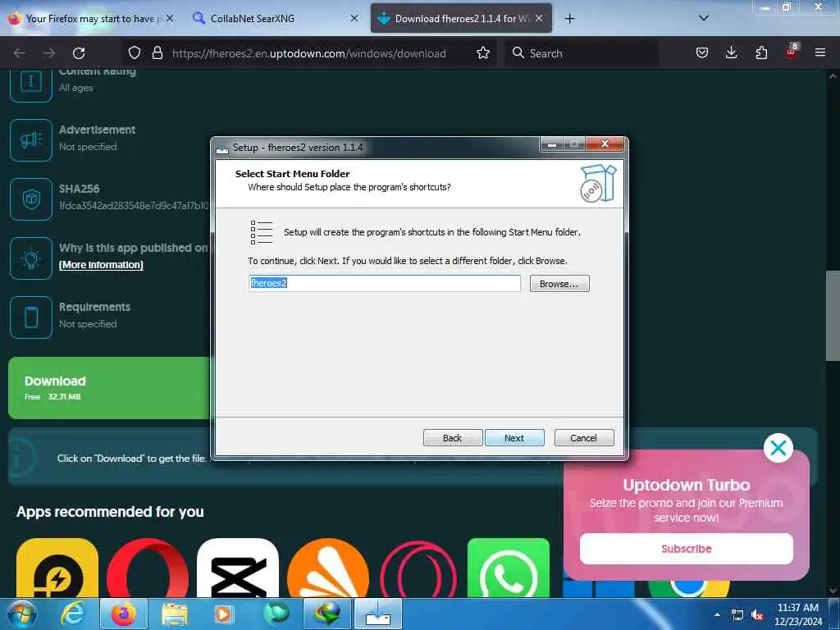Image resolution: width=840 pixels, height=630 pixels.
Task: Click Next in the fheroes2 setup dialog
Action: pyautogui.click(x=514, y=438)
